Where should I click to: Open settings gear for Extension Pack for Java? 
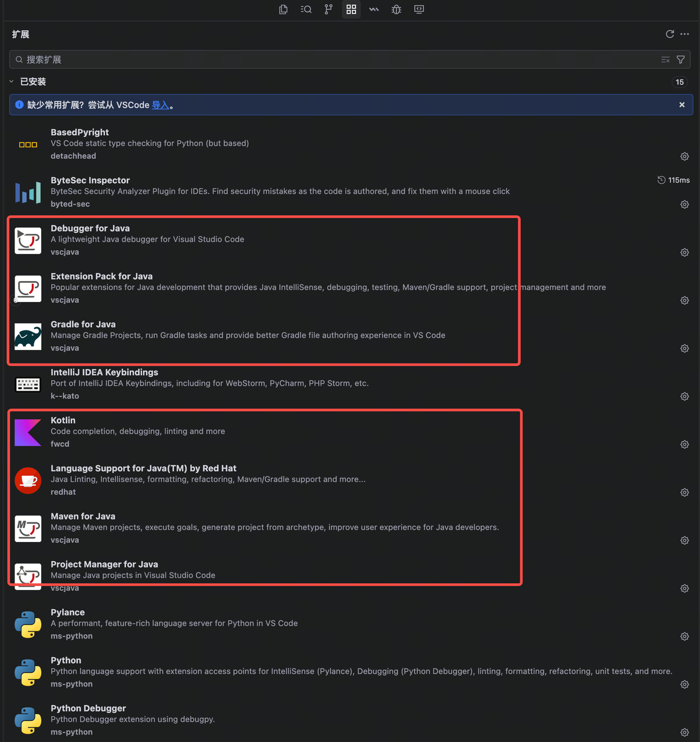[x=685, y=301]
